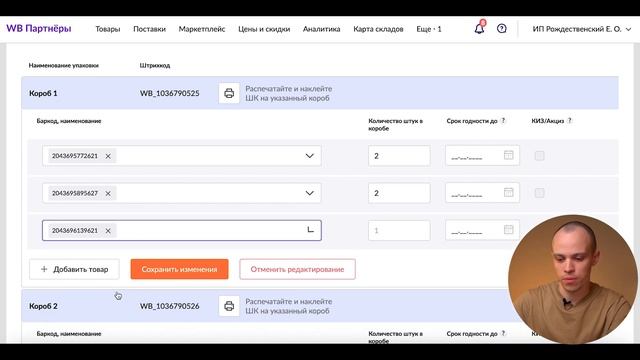Open Товары menu

pos(108,29)
